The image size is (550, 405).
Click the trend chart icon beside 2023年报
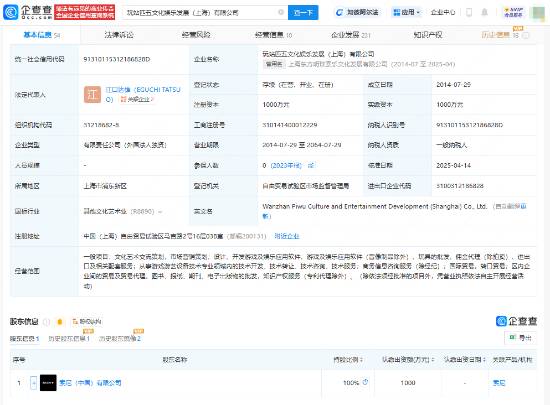click(x=311, y=166)
